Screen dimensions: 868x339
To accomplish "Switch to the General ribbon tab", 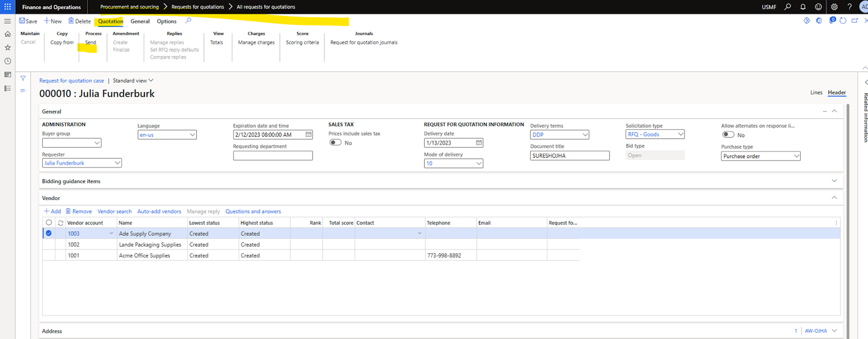I will (x=140, y=21).
